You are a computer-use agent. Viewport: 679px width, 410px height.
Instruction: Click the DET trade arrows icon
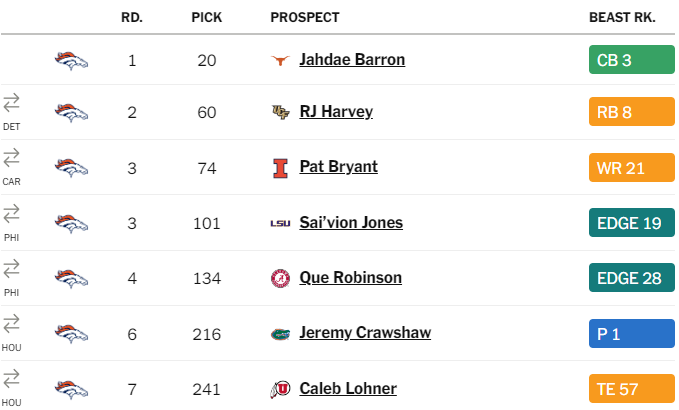(x=11, y=103)
